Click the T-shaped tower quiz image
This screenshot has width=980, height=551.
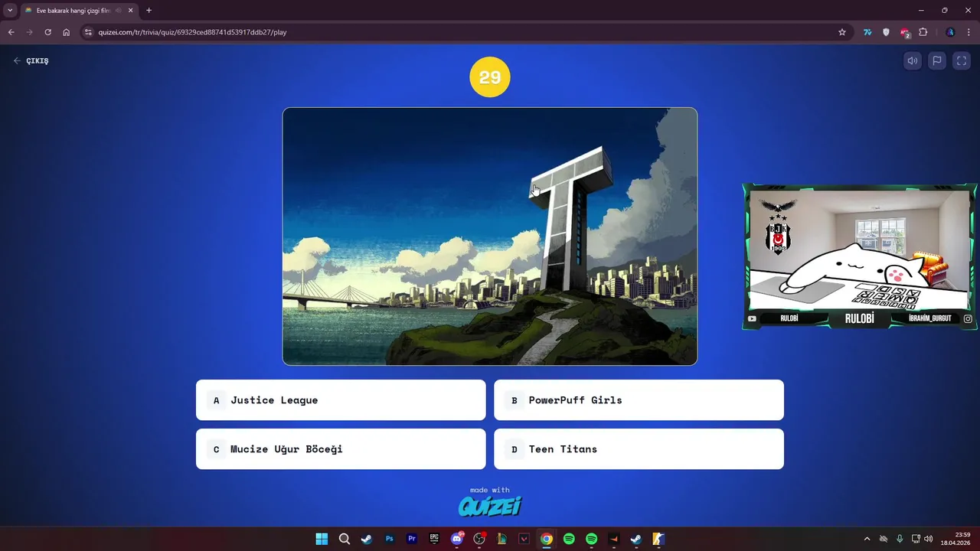click(490, 236)
